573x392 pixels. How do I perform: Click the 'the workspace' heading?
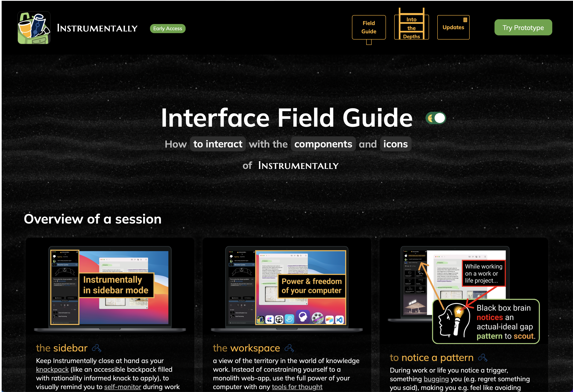246,348
